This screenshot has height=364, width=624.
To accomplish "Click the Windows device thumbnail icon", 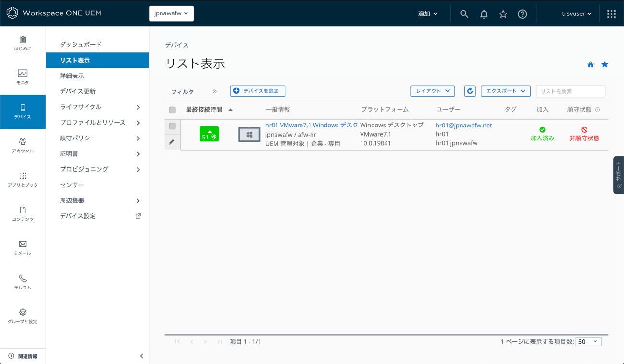I will tap(249, 135).
